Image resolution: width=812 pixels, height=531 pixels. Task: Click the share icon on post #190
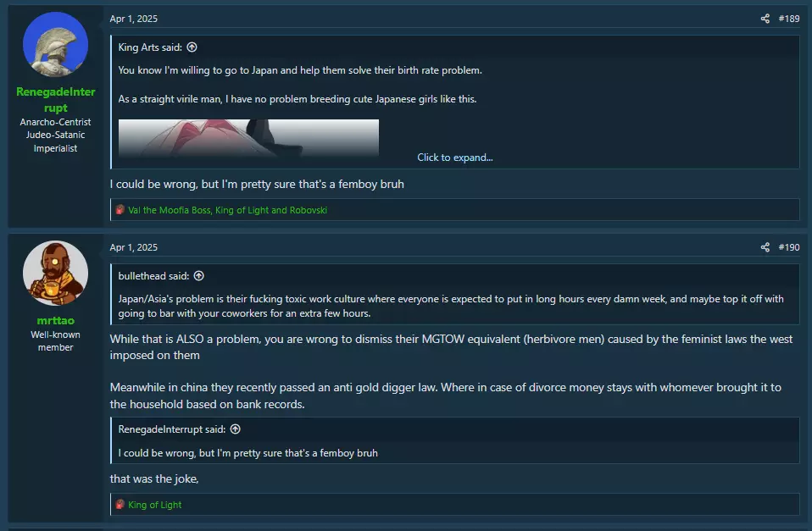[x=765, y=247]
